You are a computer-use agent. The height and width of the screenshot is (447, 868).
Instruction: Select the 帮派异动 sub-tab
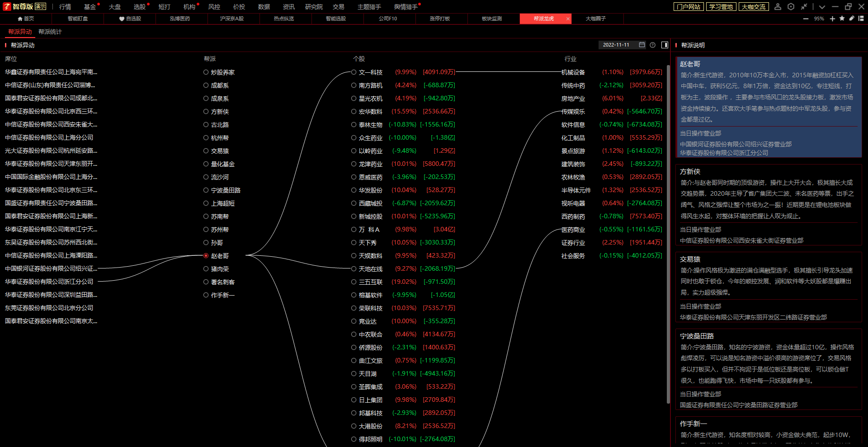click(x=20, y=32)
